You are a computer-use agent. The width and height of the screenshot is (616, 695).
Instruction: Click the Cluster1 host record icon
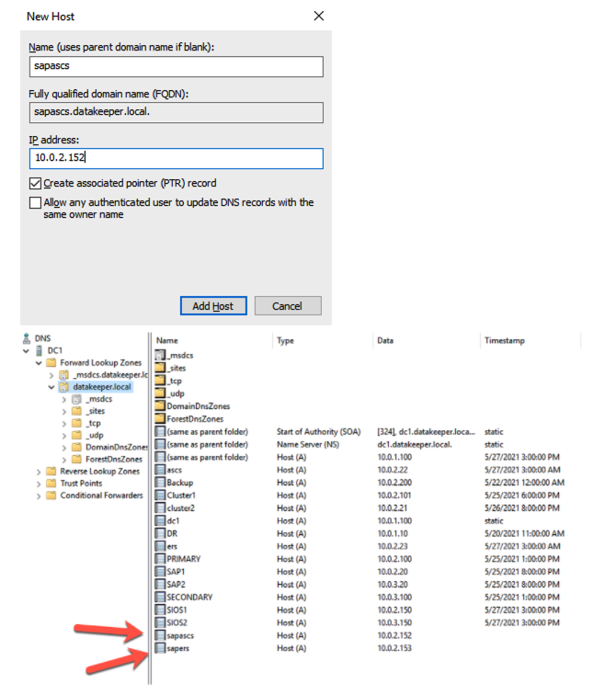coord(160,495)
